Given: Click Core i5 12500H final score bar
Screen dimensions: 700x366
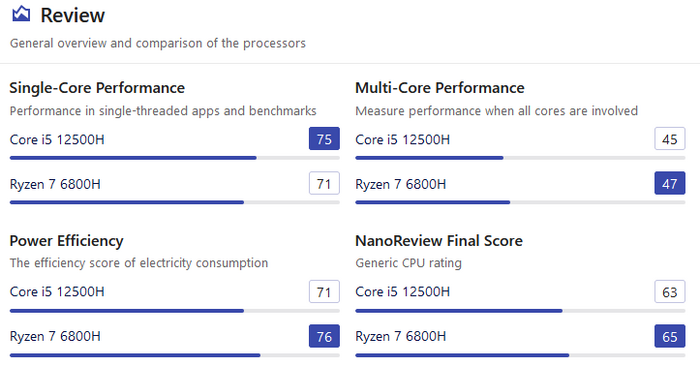Looking at the screenshot, I should click(x=520, y=311).
